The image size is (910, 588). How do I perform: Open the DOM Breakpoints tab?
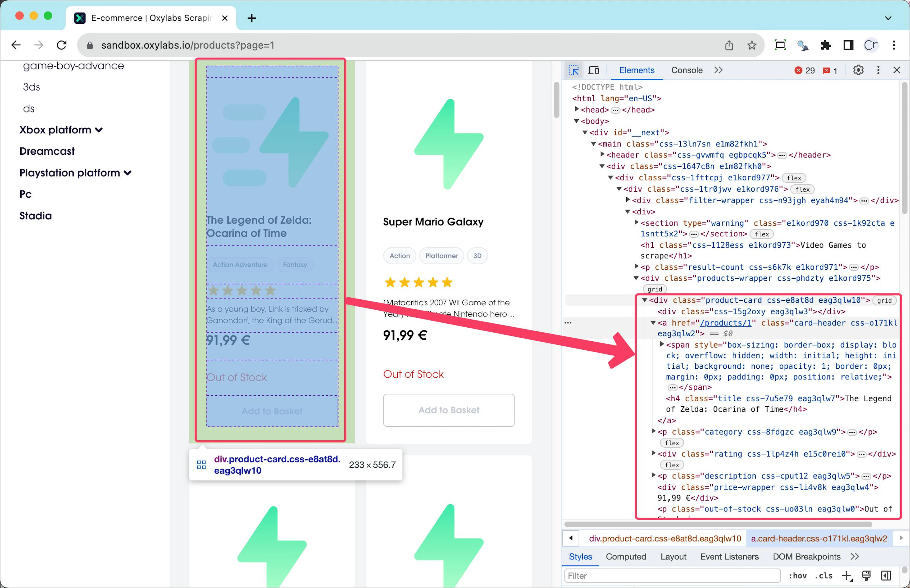806,557
